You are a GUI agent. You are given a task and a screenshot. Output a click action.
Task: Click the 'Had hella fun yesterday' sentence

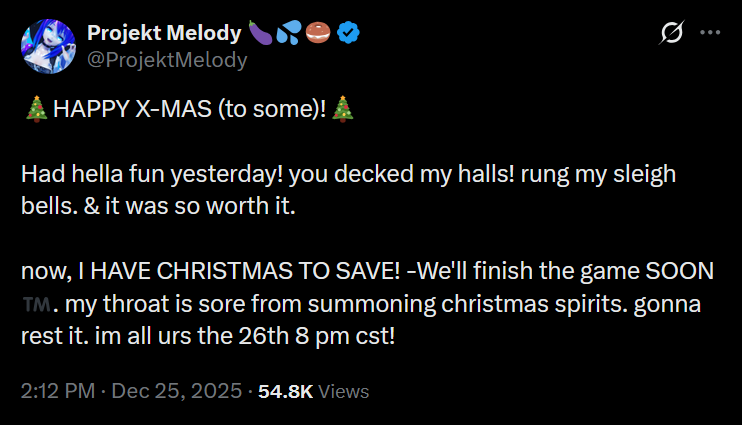pos(152,174)
